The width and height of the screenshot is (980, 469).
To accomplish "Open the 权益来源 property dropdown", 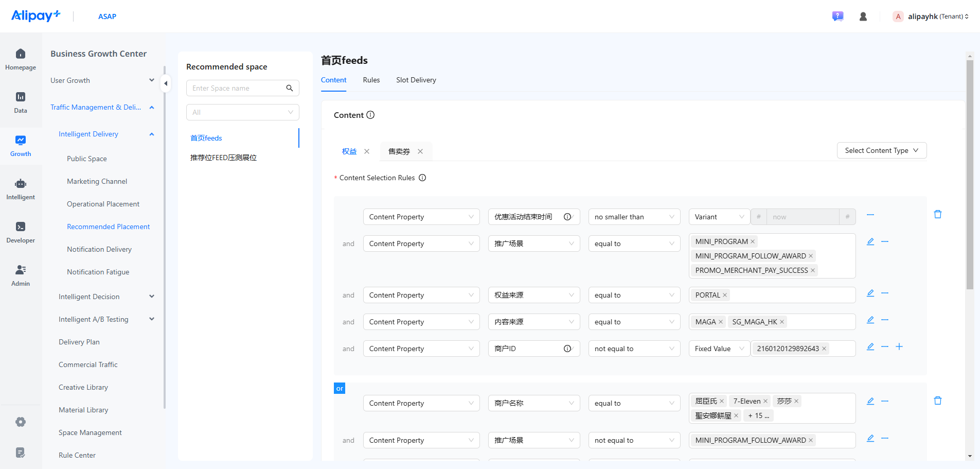I will click(x=534, y=295).
